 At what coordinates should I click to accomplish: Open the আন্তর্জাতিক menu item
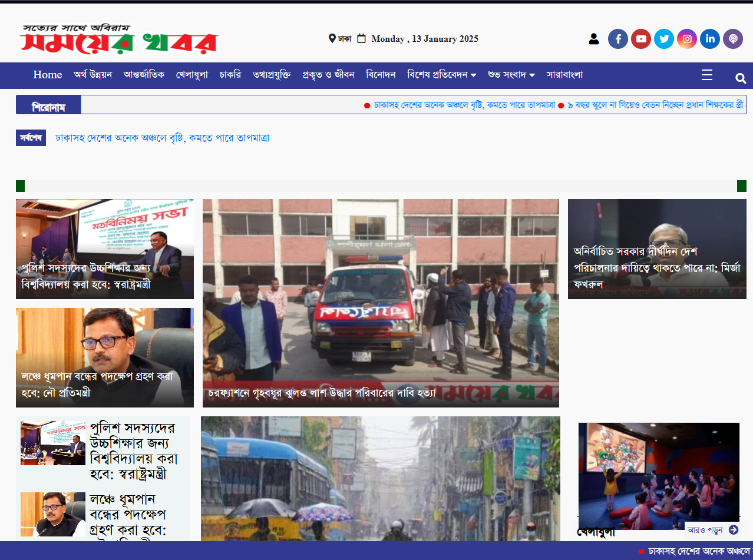pyautogui.click(x=144, y=75)
